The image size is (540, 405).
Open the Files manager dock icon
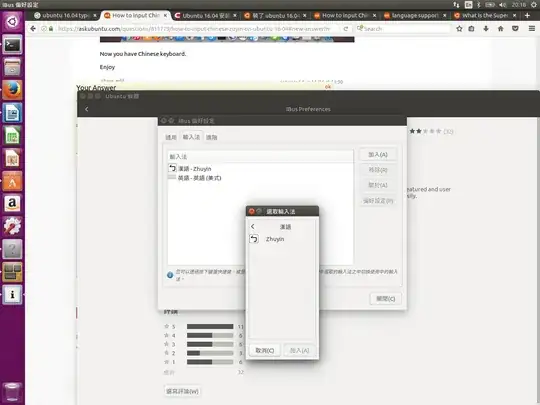(x=12, y=67)
